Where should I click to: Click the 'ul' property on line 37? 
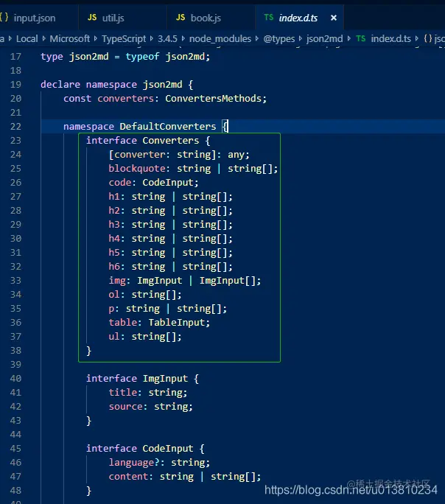[114, 337]
